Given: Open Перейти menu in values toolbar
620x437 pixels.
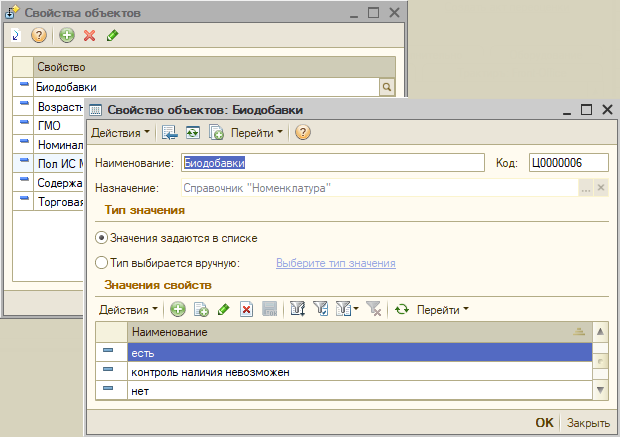Looking at the screenshot, I should click(x=442, y=310).
